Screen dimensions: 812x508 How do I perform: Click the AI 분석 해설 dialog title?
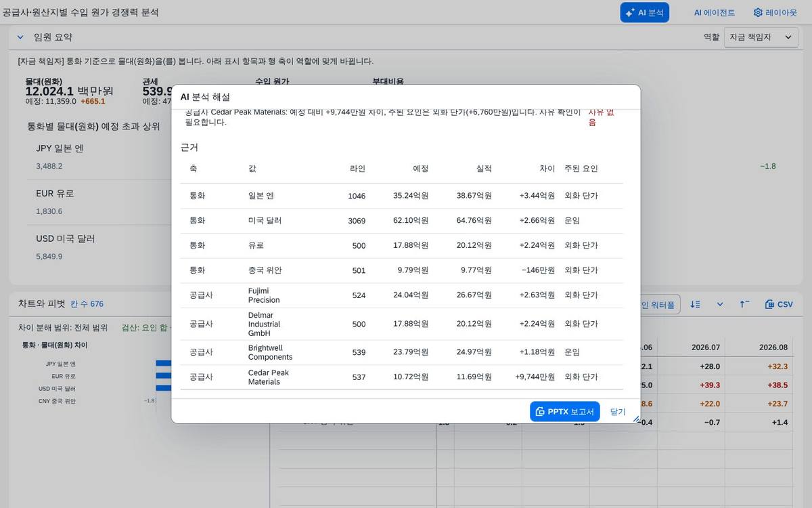[x=205, y=97]
